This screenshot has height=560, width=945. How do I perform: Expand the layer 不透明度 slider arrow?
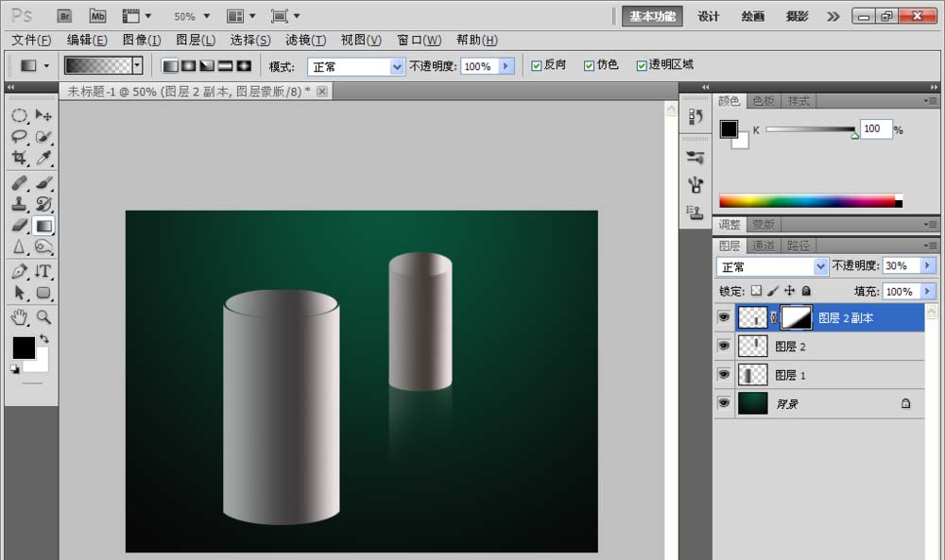[x=927, y=266]
